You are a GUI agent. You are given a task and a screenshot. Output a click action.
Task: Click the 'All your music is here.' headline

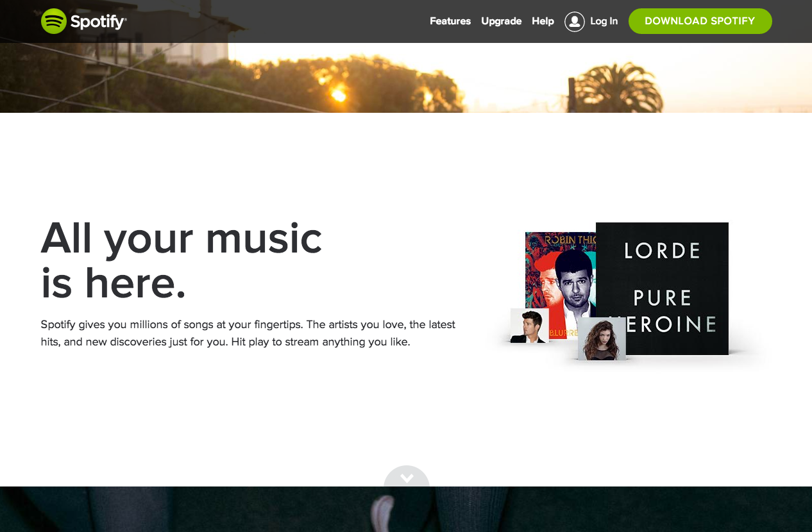click(x=182, y=260)
